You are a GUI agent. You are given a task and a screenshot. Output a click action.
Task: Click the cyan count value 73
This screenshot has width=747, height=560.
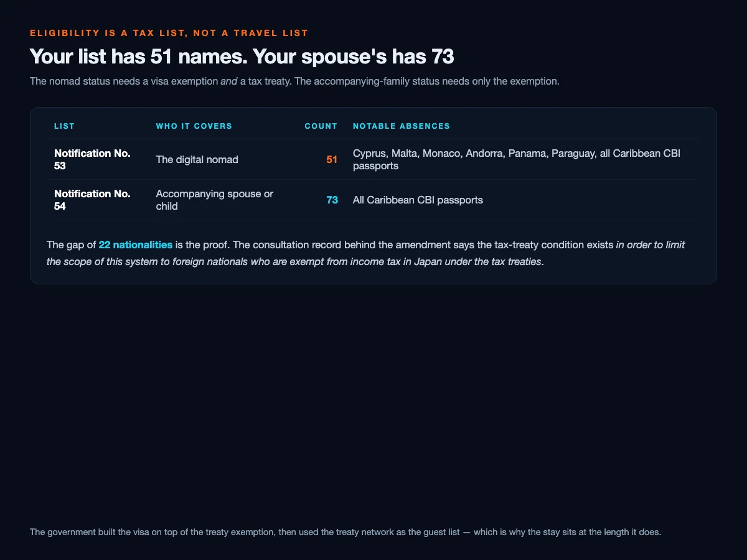[332, 200]
